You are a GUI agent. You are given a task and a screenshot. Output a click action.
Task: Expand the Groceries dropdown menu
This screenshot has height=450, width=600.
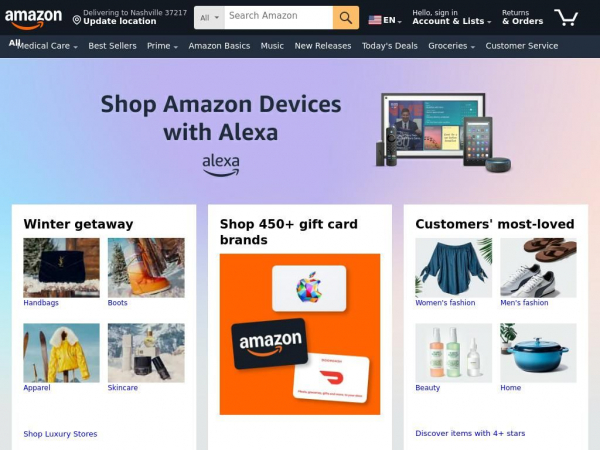pyautogui.click(x=452, y=46)
